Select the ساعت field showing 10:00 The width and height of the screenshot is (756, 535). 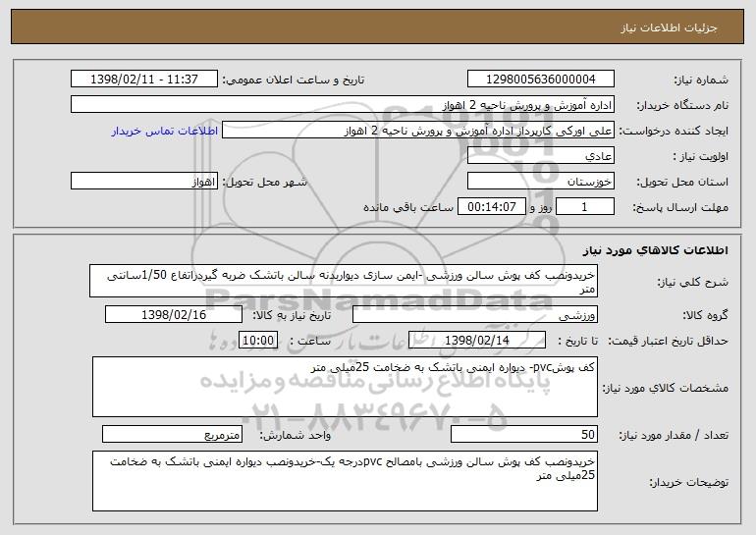(x=258, y=340)
